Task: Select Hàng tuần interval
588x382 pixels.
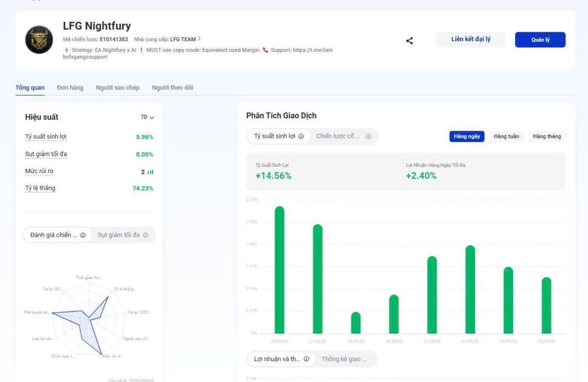Action: coord(506,136)
